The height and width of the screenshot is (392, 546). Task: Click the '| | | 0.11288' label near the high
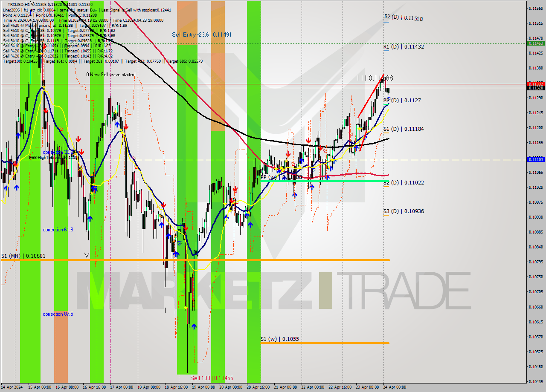click(375, 78)
